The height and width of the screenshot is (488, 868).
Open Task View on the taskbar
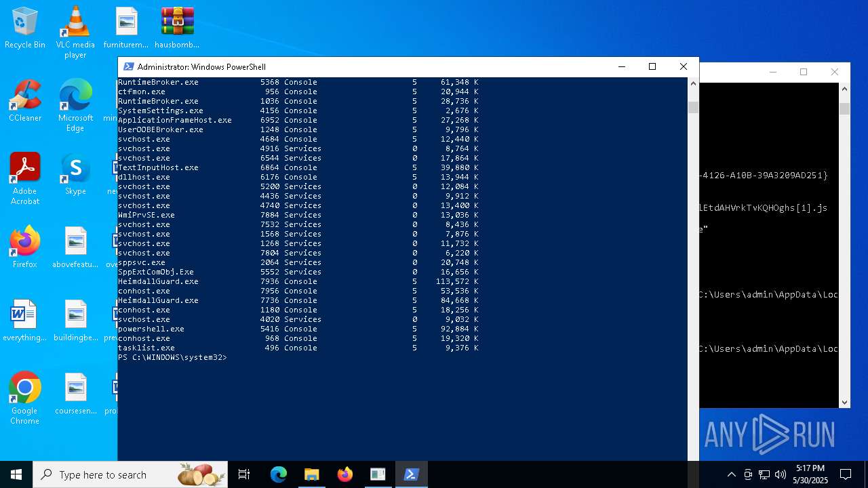244,474
